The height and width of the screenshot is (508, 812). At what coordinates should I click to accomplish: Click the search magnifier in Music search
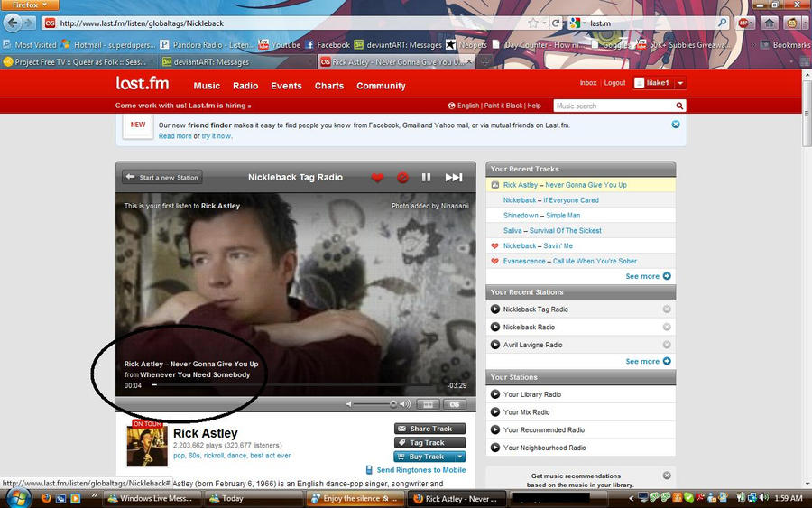[x=679, y=106]
